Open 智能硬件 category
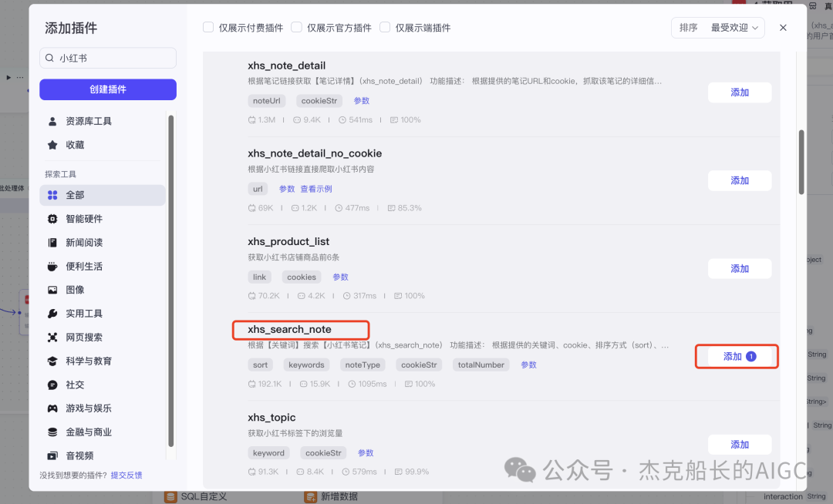Image resolution: width=833 pixels, height=504 pixels. point(103,219)
